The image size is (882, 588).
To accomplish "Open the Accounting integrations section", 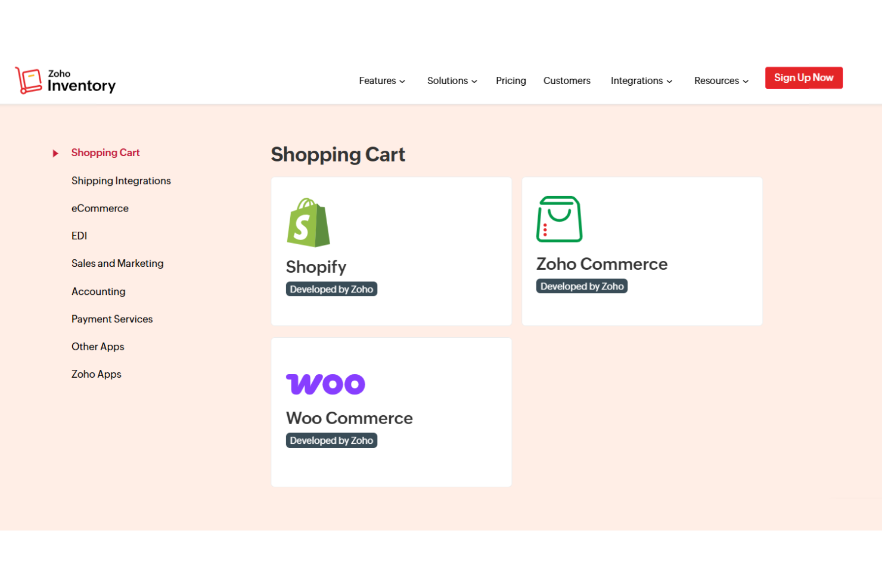I will pyautogui.click(x=98, y=291).
